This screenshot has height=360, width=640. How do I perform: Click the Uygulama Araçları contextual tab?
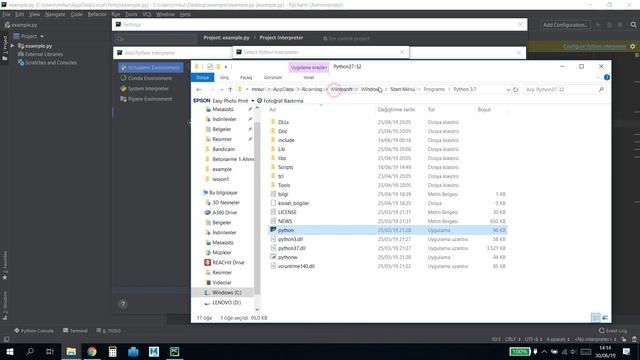309,67
